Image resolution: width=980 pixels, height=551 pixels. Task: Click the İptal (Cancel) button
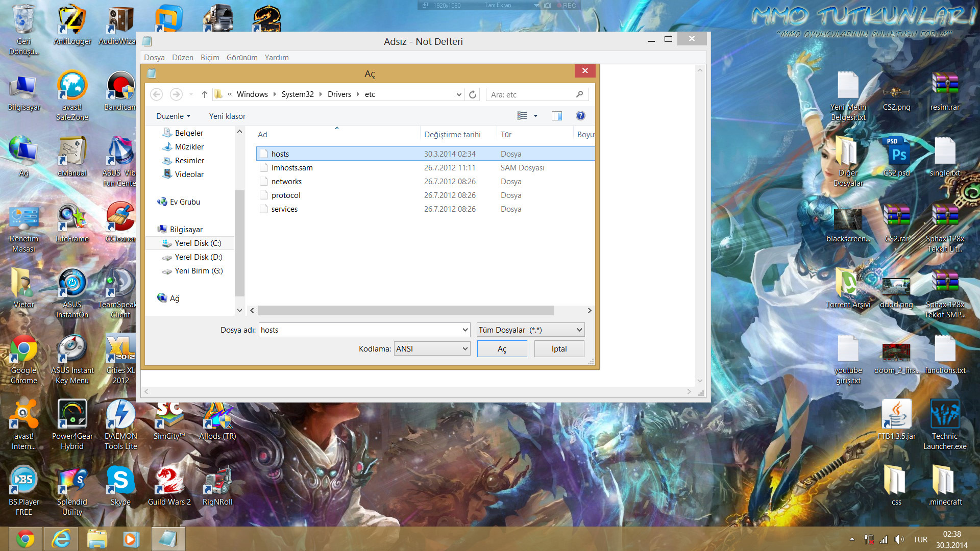(x=560, y=348)
